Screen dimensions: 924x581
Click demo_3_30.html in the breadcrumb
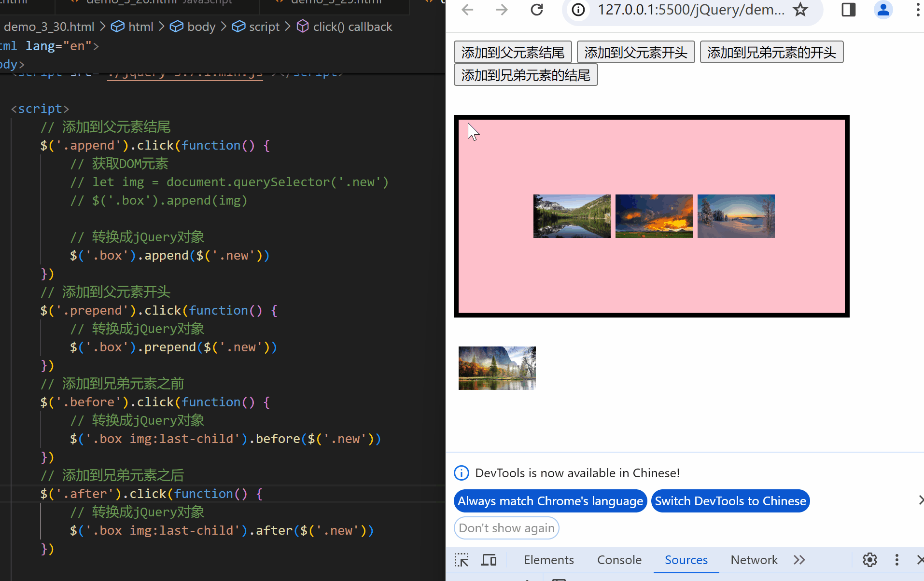pyautogui.click(x=49, y=27)
